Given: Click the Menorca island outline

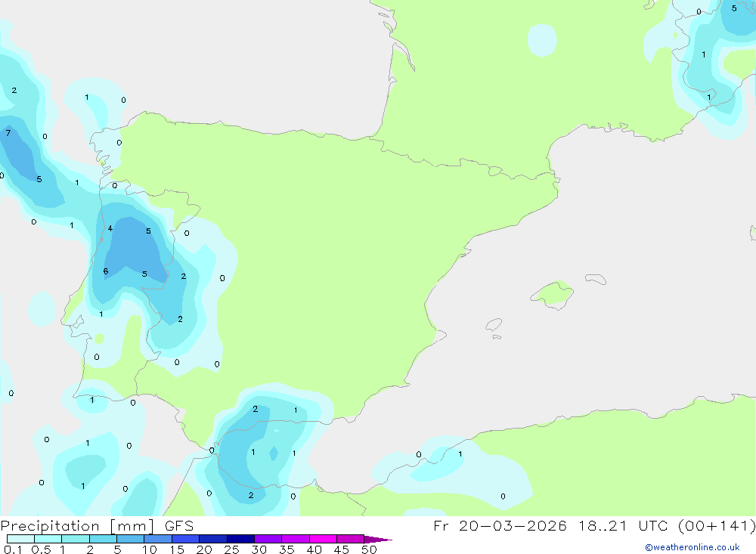Looking at the screenshot, I should point(596,279).
